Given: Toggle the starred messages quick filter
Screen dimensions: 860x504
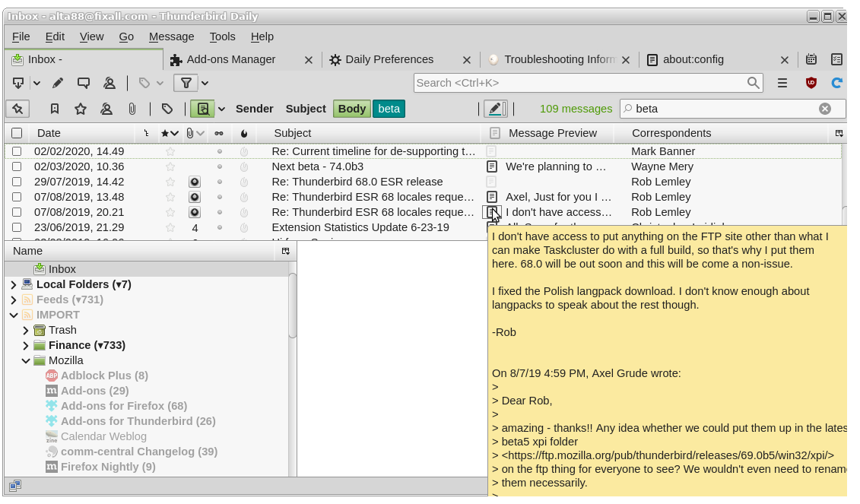Looking at the screenshot, I should pos(81,109).
